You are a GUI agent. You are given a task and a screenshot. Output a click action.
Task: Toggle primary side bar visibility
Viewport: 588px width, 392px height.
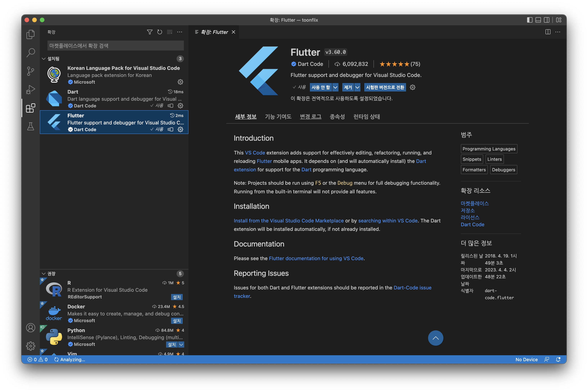pyautogui.click(x=530, y=20)
